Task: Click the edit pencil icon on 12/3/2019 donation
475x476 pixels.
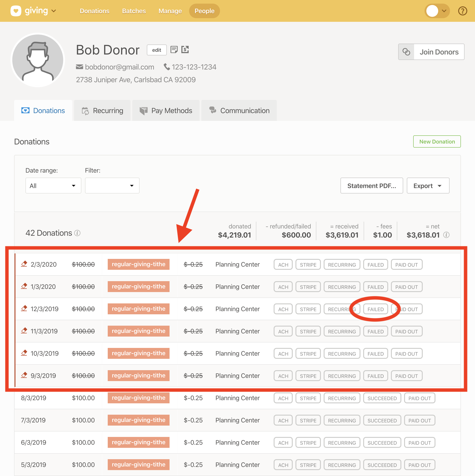Action: coord(24,308)
